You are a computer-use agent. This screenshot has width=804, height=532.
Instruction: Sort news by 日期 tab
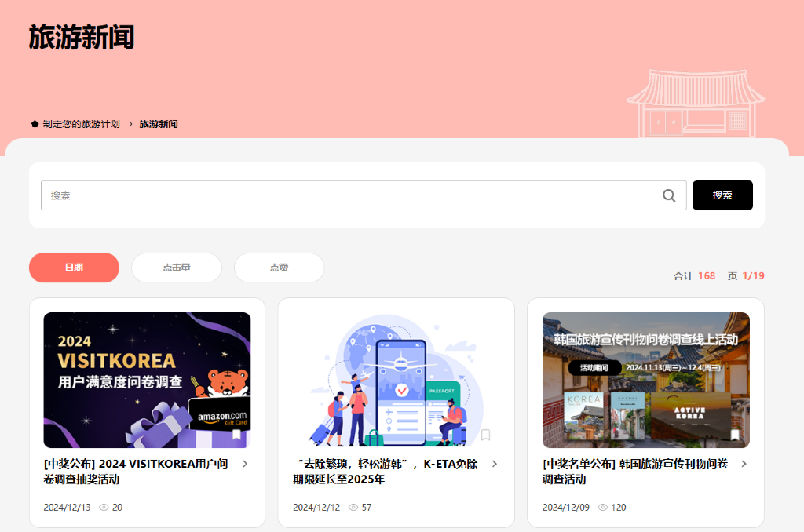(74, 268)
